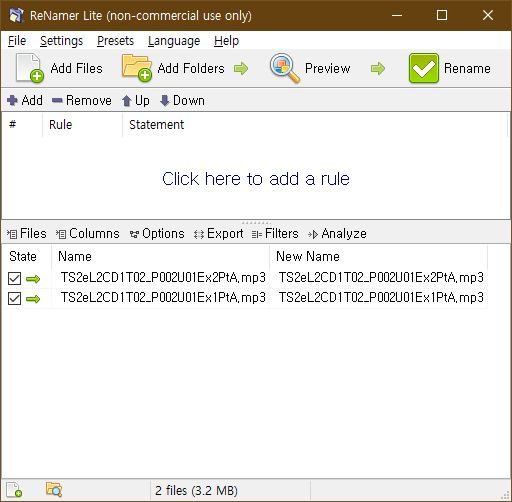Close the ReNamer Lite window
Image resolution: width=512 pixels, height=502 pixels.
488,15
